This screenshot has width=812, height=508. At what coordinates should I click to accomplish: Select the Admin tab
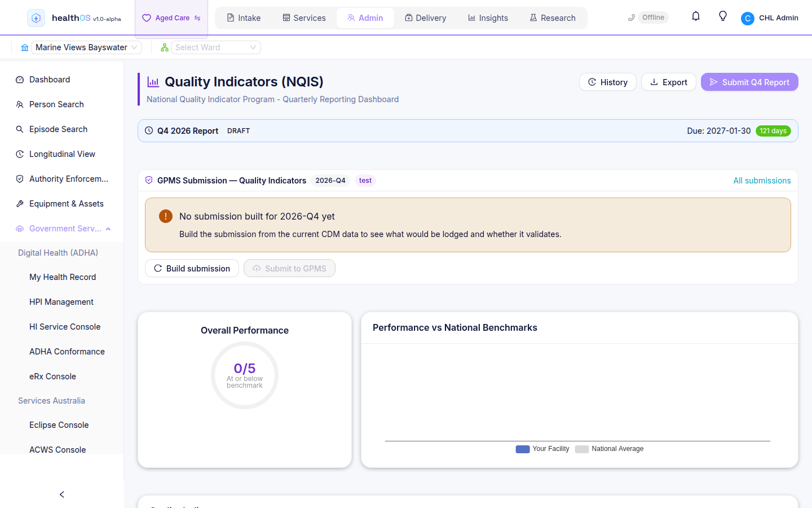[365, 18]
